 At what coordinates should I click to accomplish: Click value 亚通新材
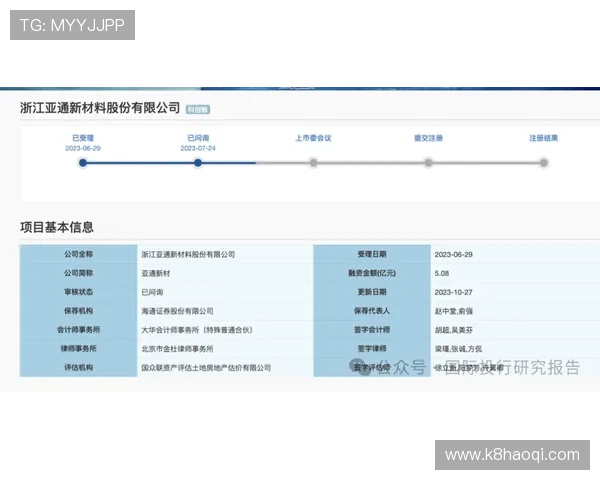point(156,273)
